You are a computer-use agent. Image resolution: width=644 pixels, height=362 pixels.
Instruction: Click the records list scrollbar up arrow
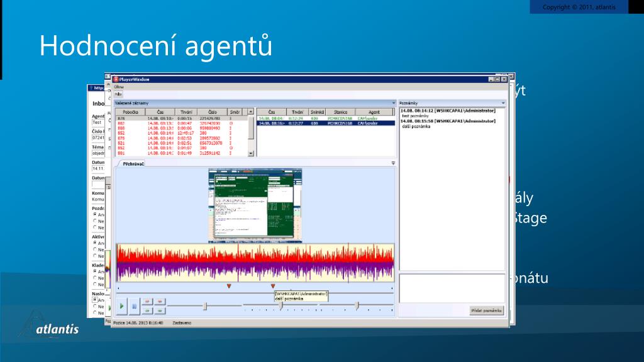(x=250, y=112)
